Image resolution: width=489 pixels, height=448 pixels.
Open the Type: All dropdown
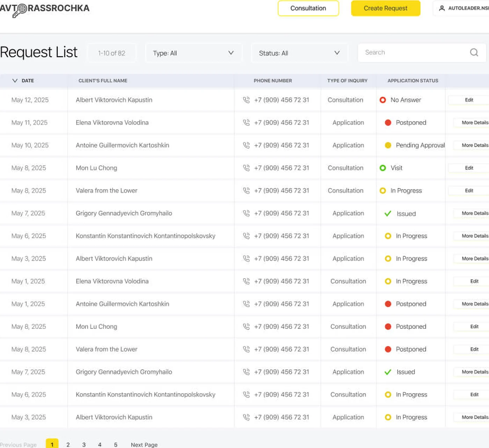tap(194, 53)
